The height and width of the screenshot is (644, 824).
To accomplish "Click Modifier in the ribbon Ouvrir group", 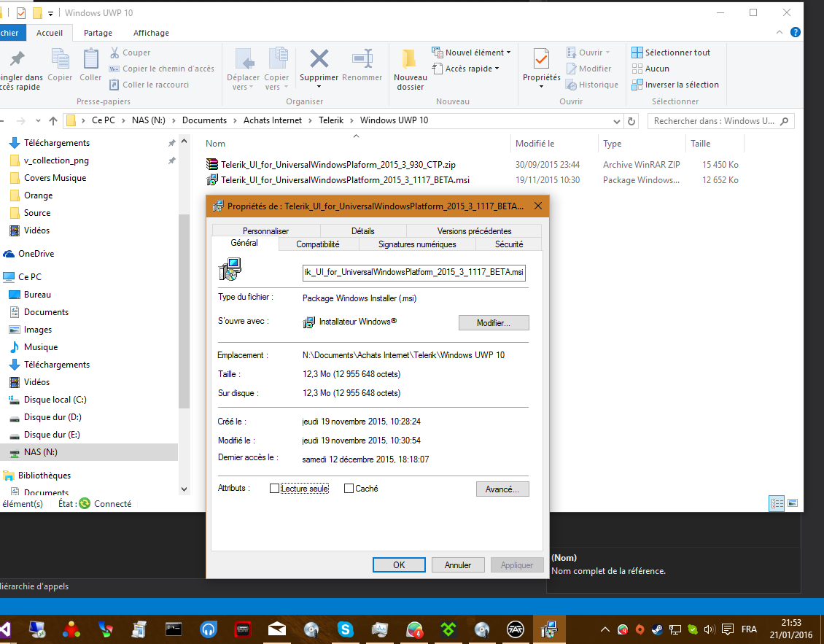I will (589, 69).
